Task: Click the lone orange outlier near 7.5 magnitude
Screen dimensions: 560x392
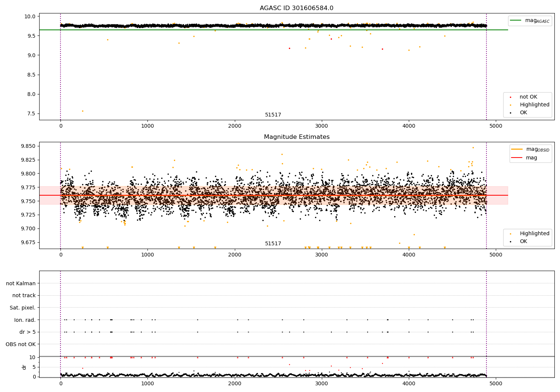Action: coord(83,111)
